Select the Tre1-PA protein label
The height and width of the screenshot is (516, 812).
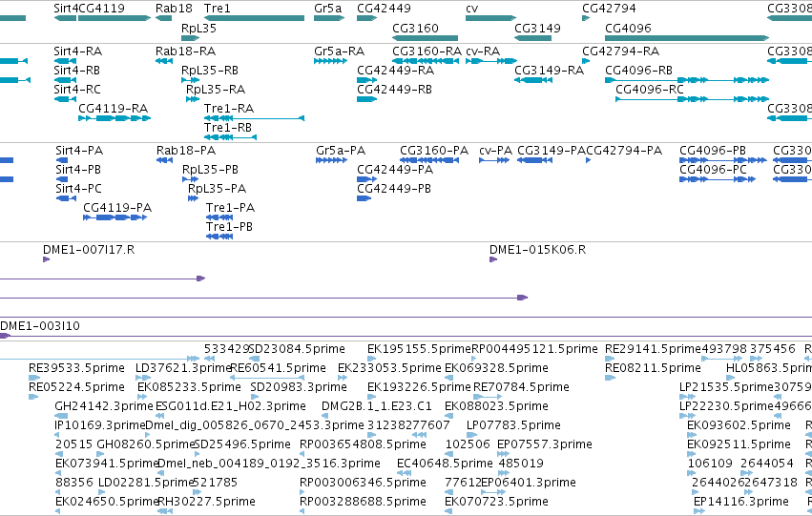(231, 208)
